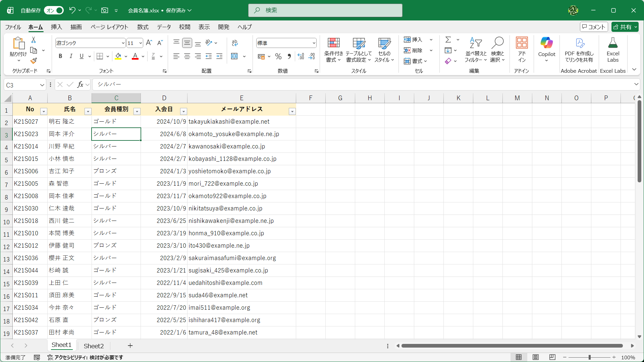This screenshot has width=644, height=362.
Task: Open the データ ribbon tab
Action: coord(164,27)
